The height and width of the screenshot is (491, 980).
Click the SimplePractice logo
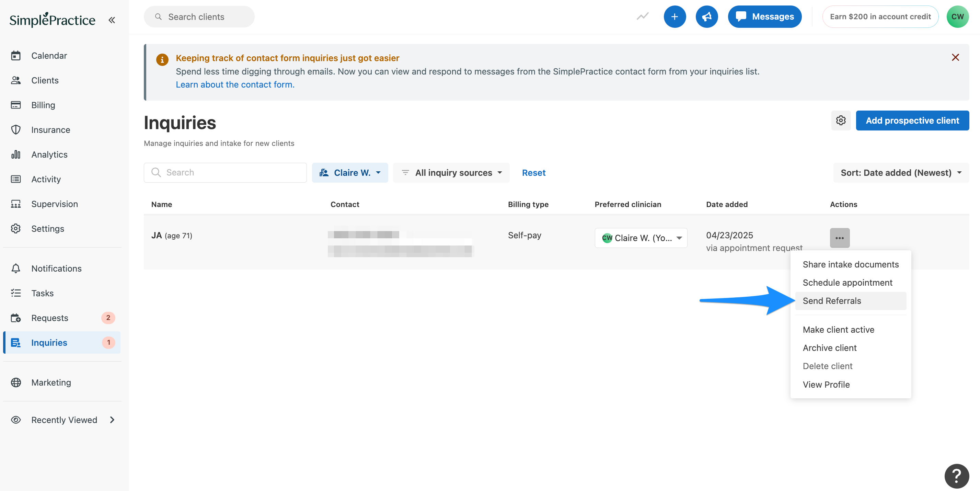point(52,20)
